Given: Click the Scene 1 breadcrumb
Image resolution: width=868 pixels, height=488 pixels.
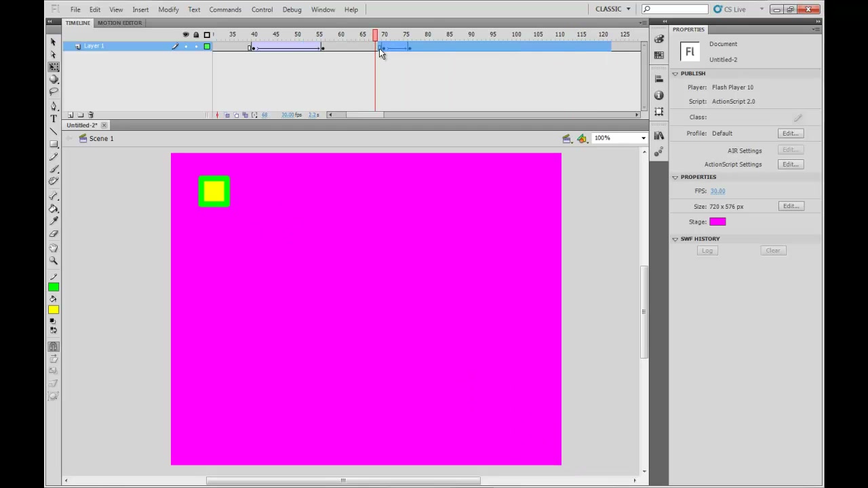Looking at the screenshot, I should (x=101, y=139).
